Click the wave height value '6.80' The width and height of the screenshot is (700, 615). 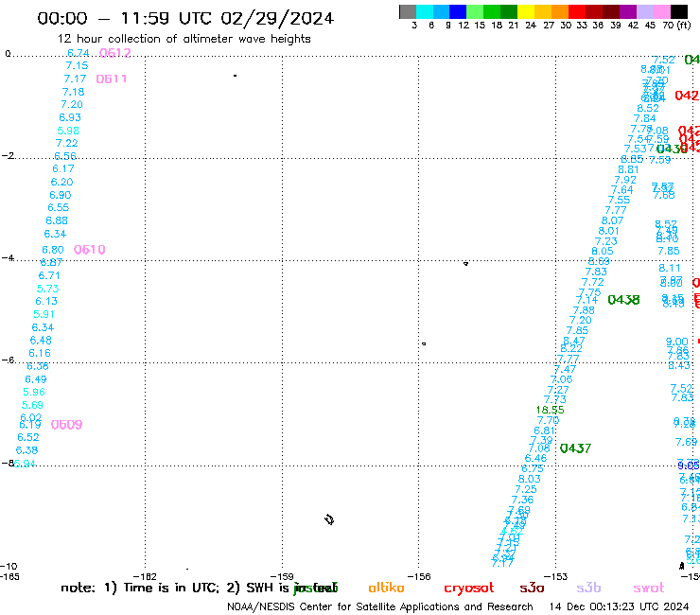tap(53, 250)
